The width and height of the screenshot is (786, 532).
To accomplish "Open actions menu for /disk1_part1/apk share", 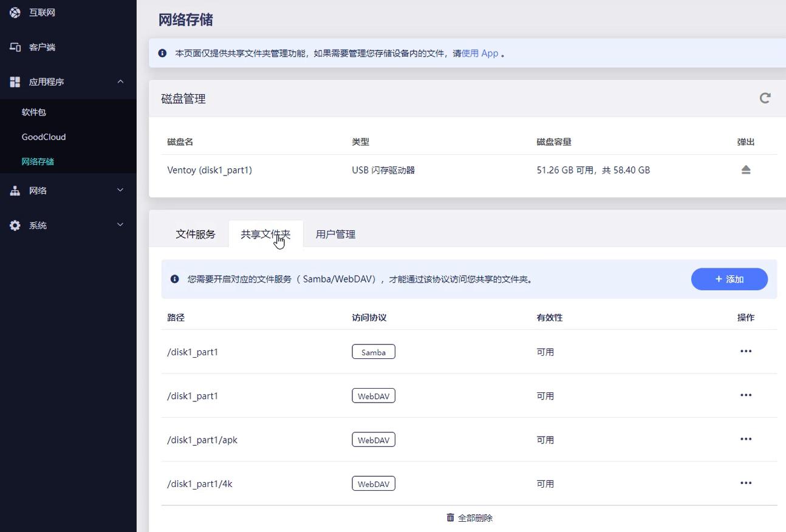I will click(x=745, y=439).
